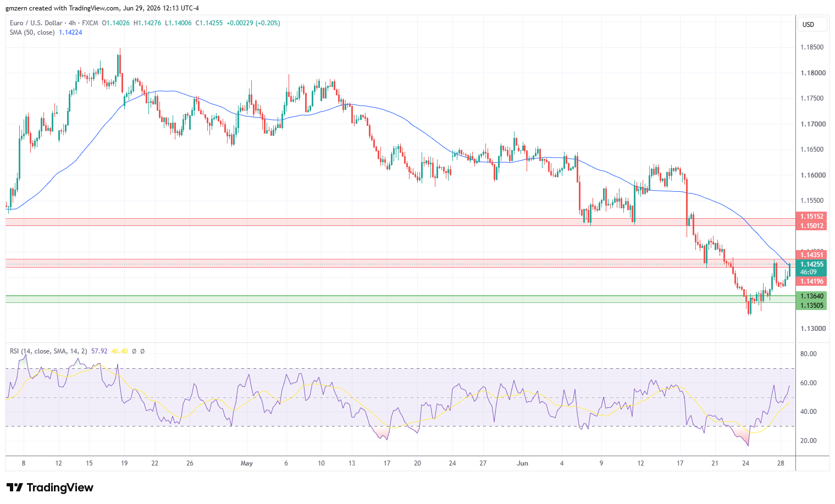
Task: Click the 20.00 RSI axis label
Action: click(809, 441)
